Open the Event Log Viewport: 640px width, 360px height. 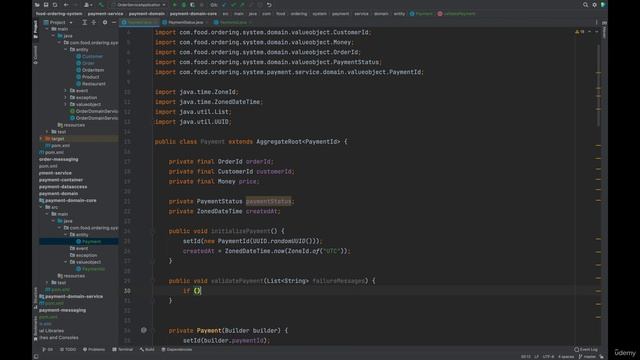[x=586, y=349]
